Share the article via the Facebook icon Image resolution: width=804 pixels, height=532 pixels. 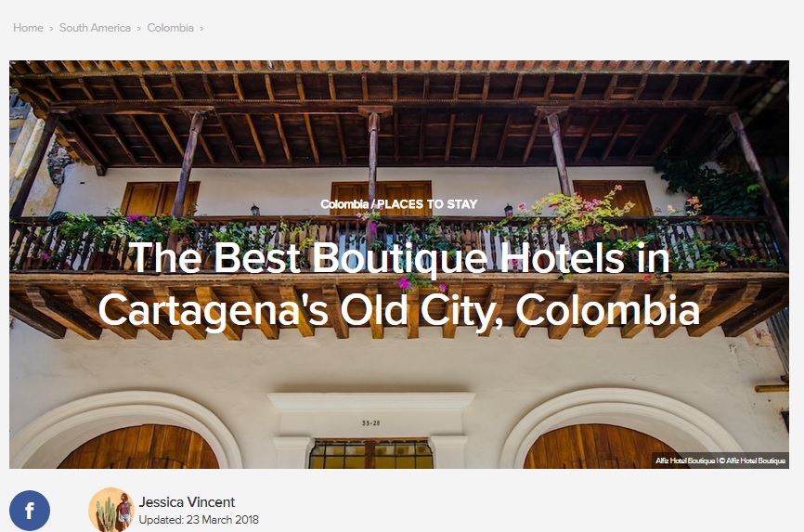[x=30, y=511]
